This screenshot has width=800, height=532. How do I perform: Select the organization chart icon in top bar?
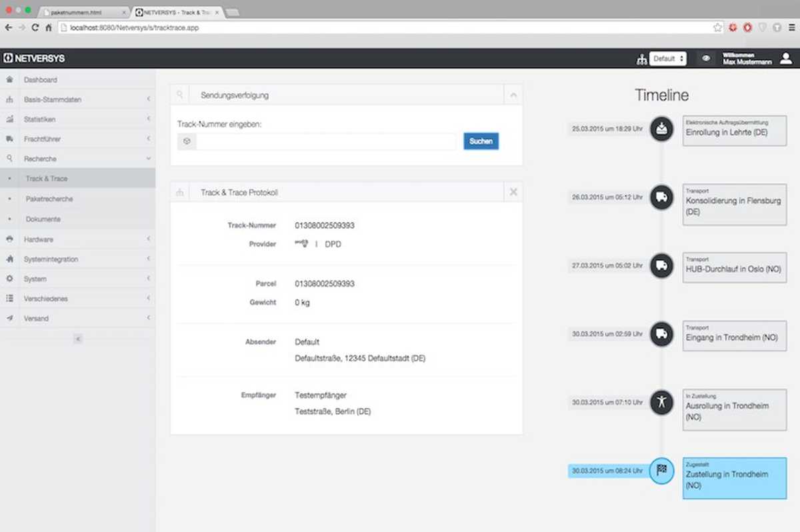tap(641, 59)
